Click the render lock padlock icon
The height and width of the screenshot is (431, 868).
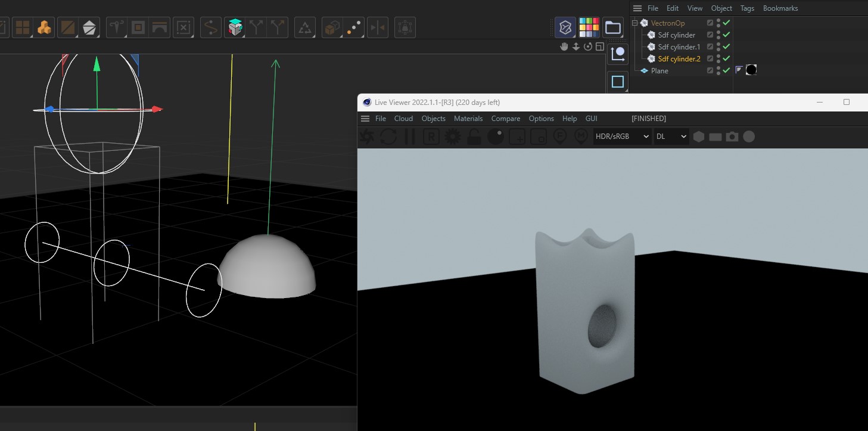pyautogui.click(x=474, y=137)
